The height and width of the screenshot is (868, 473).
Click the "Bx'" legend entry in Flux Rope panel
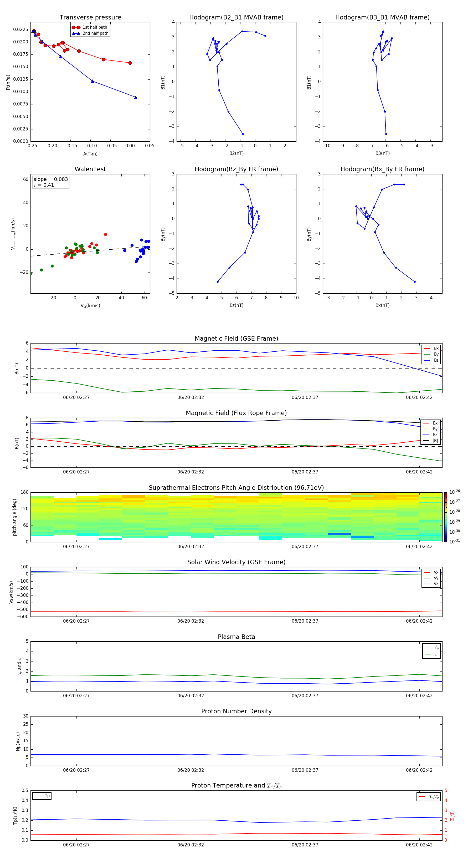431,423
